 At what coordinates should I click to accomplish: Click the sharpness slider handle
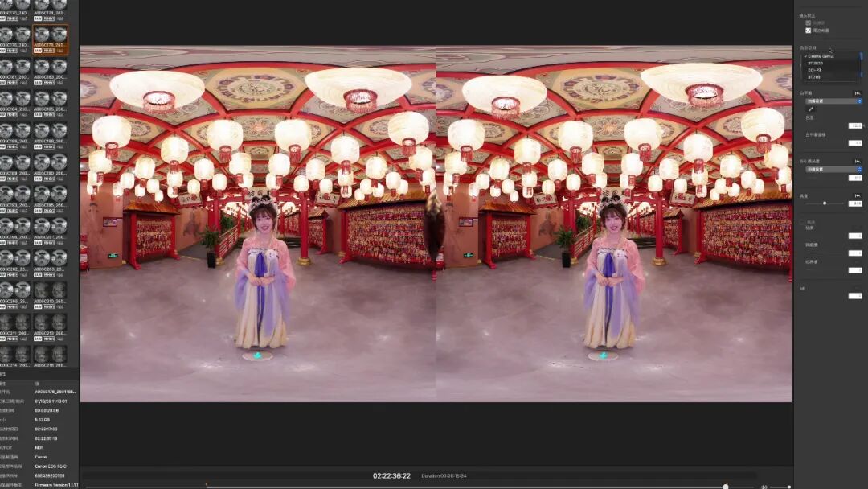[825, 203]
